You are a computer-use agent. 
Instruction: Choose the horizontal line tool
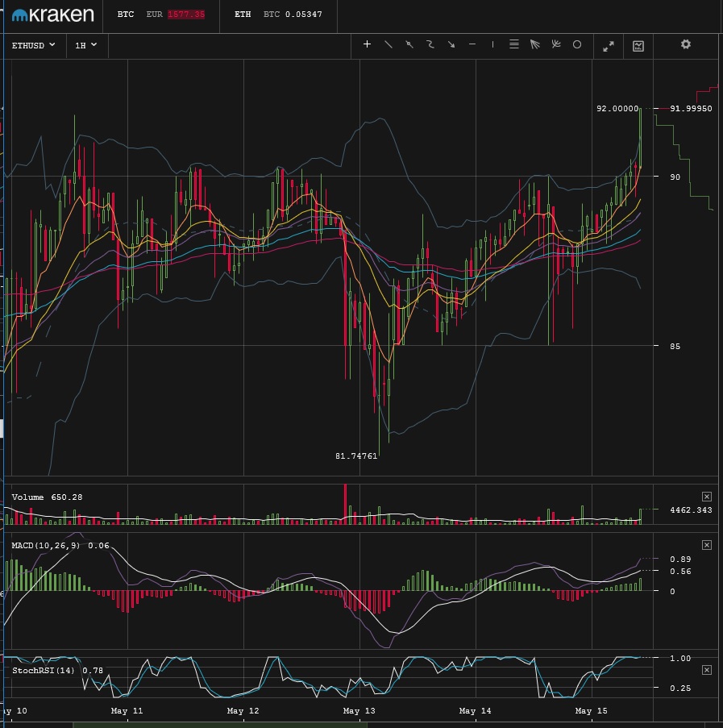472,45
